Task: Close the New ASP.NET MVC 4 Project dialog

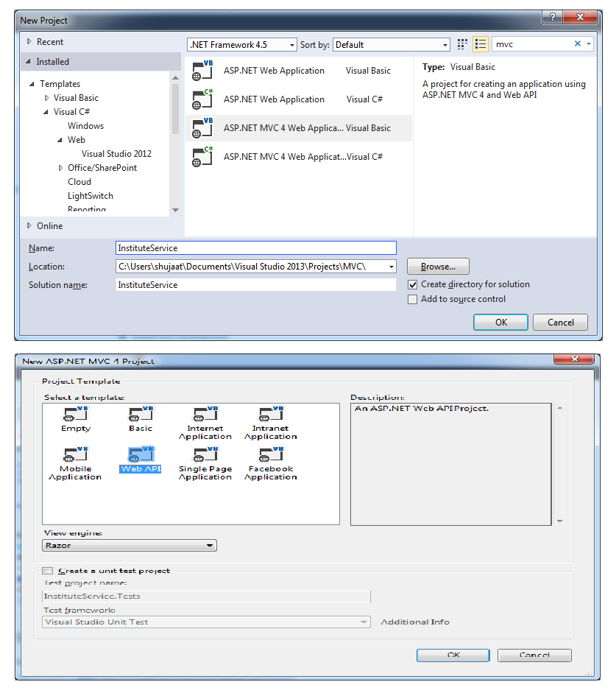Action: [x=575, y=359]
